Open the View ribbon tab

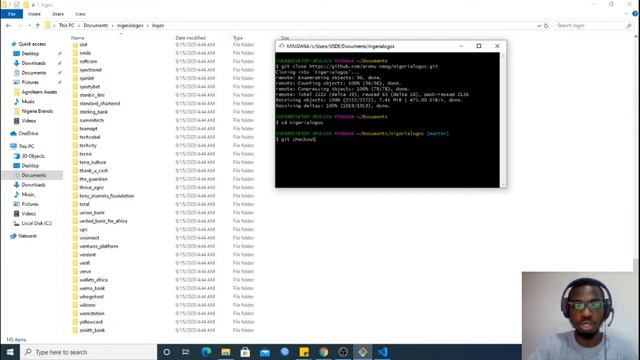click(80, 14)
